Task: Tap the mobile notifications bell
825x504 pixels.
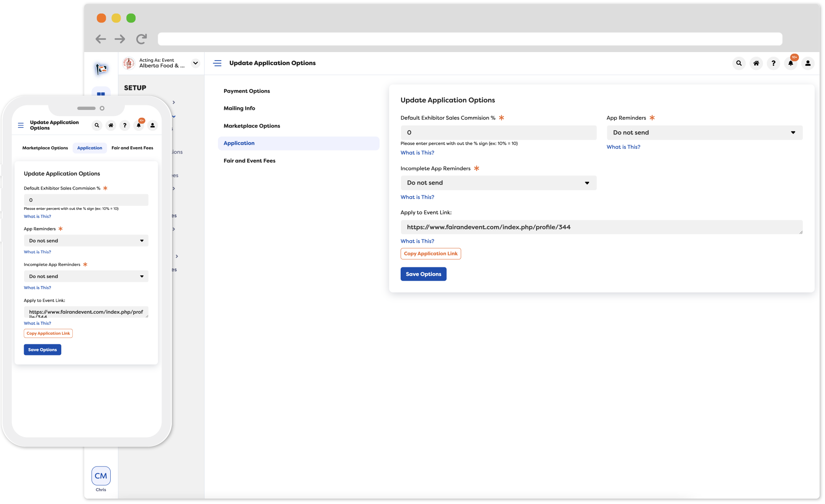Action: click(139, 125)
